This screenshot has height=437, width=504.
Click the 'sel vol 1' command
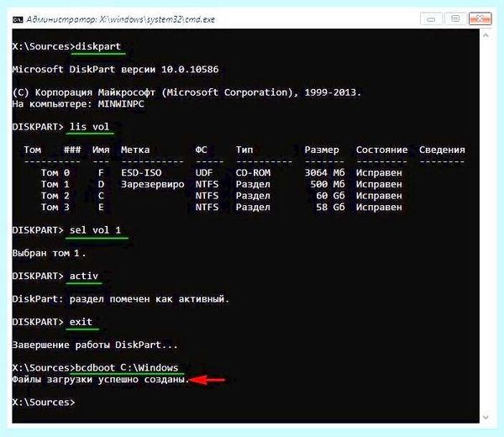tap(95, 230)
